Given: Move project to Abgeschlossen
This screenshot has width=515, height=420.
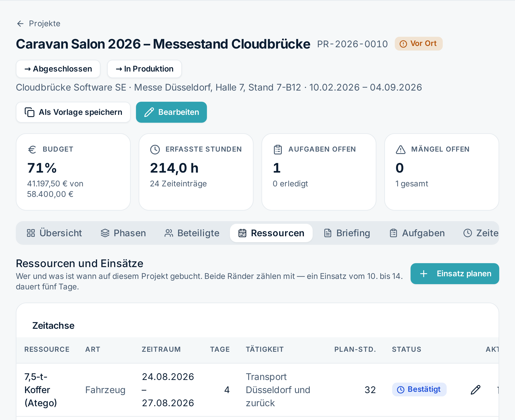Looking at the screenshot, I should (58, 69).
